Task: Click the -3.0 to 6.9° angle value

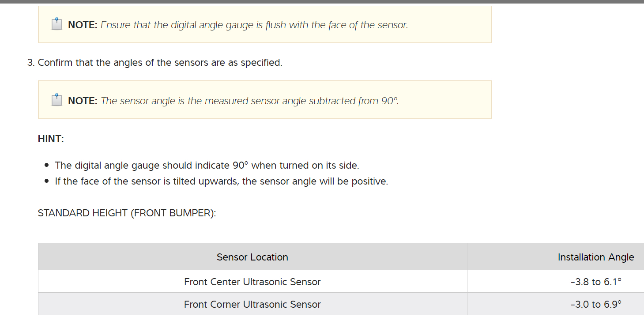Action: click(x=595, y=305)
